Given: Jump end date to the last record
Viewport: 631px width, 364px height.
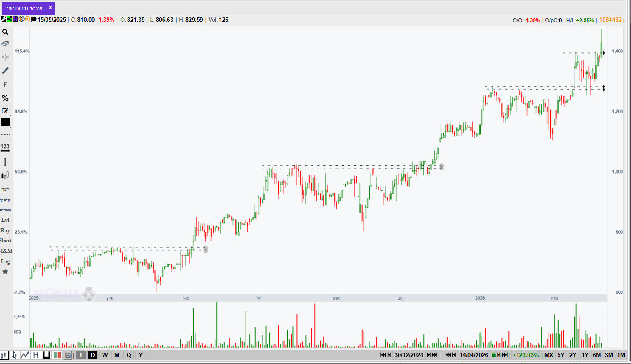Looking at the screenshot, I should pyautogui.click(x=504, y=355).
